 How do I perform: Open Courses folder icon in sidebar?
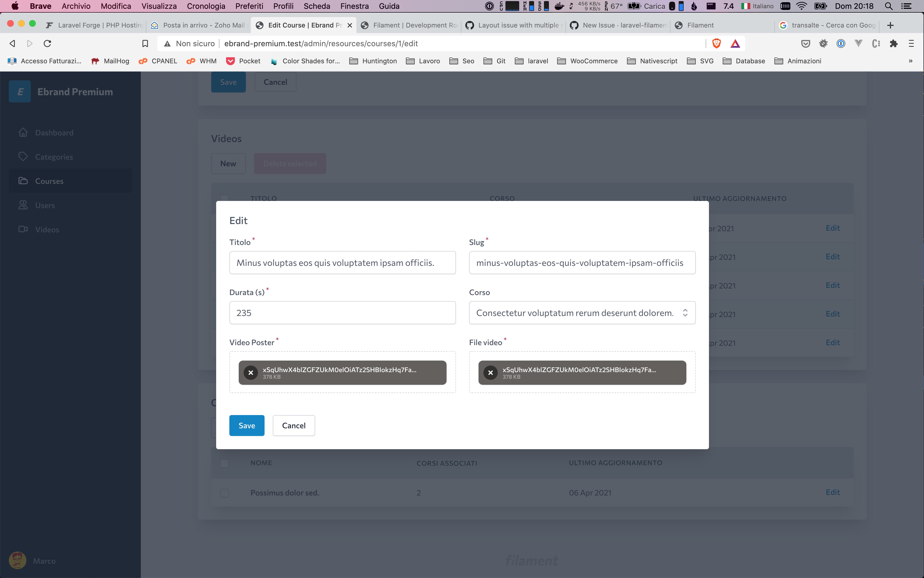point(23,181)
